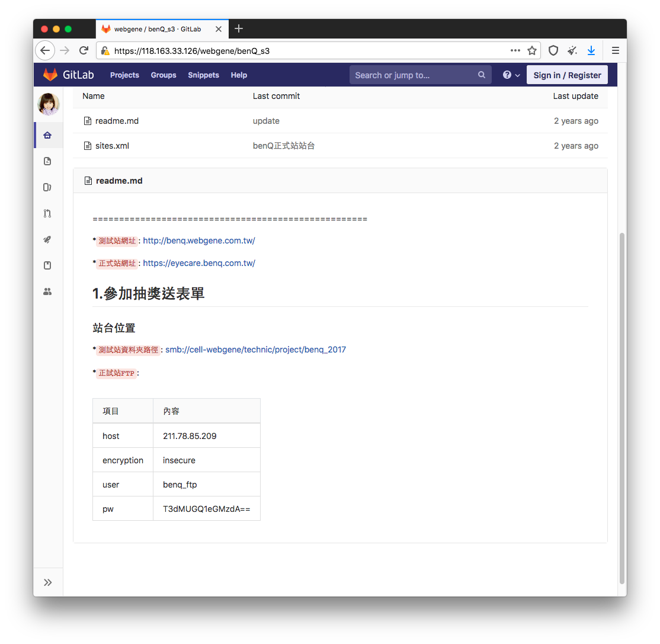Open Issues icon in sidebar
The width and height of the screenshot is (660, 644).
coord(47,187)
